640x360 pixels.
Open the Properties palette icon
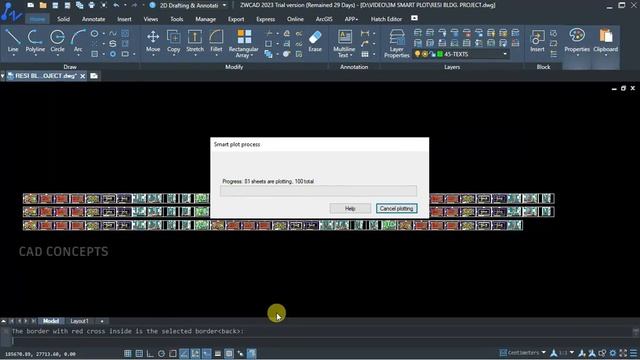(577, 40)
